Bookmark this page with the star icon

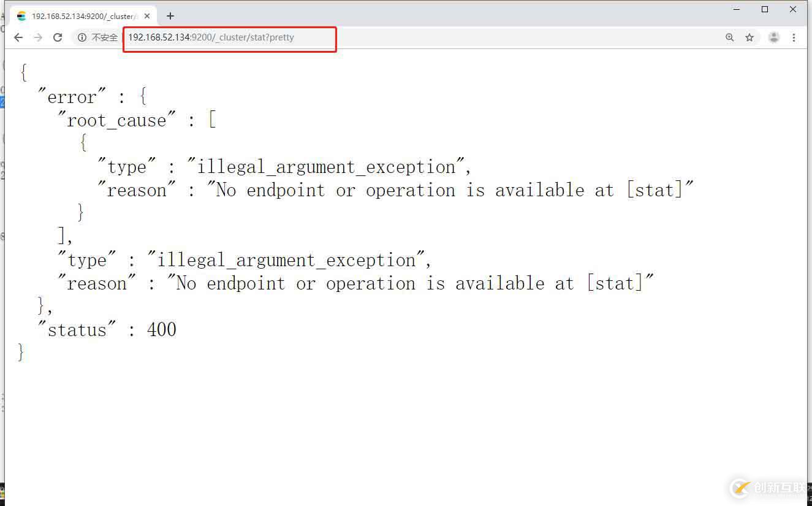tap(749, 37)
